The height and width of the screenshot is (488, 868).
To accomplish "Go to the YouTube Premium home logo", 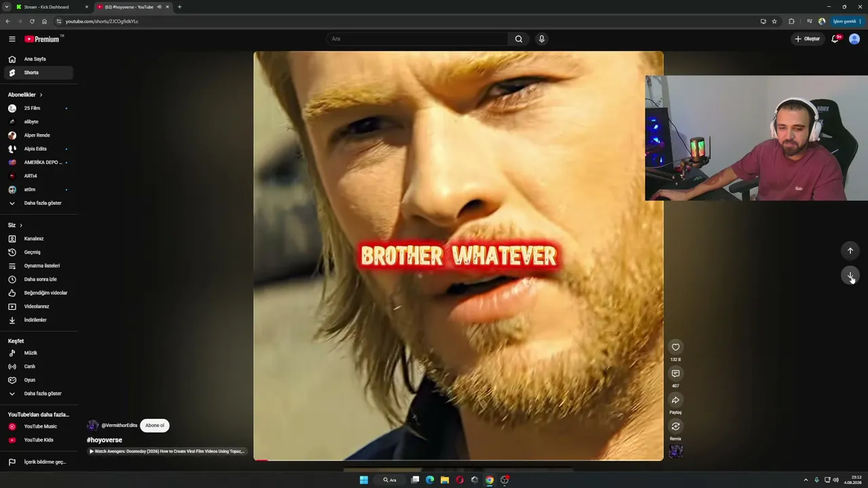I will 43,39.
